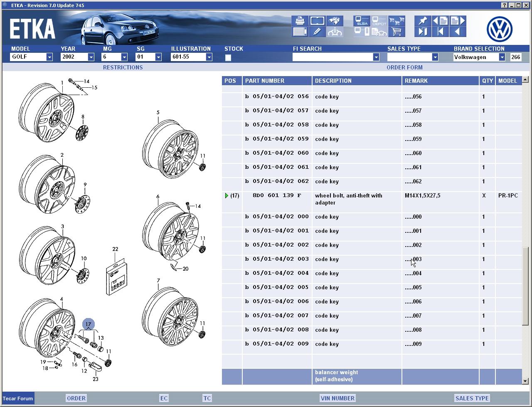
Task: Click the vehicle info icon
Action: (x=335, y=32)
